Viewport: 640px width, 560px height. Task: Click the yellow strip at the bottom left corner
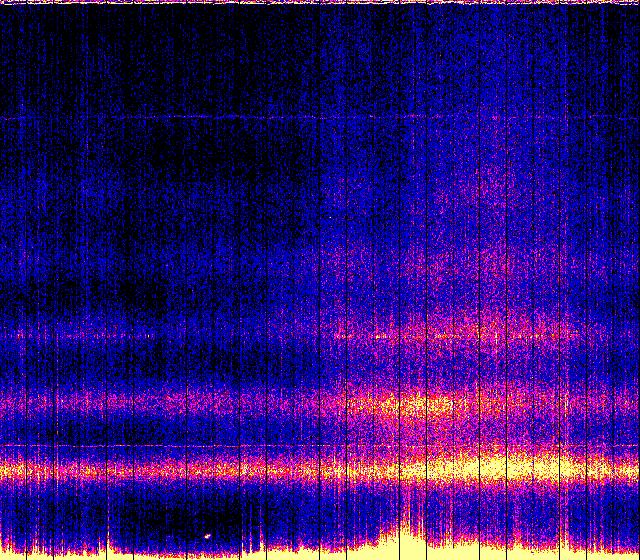(x=30, y=552)
